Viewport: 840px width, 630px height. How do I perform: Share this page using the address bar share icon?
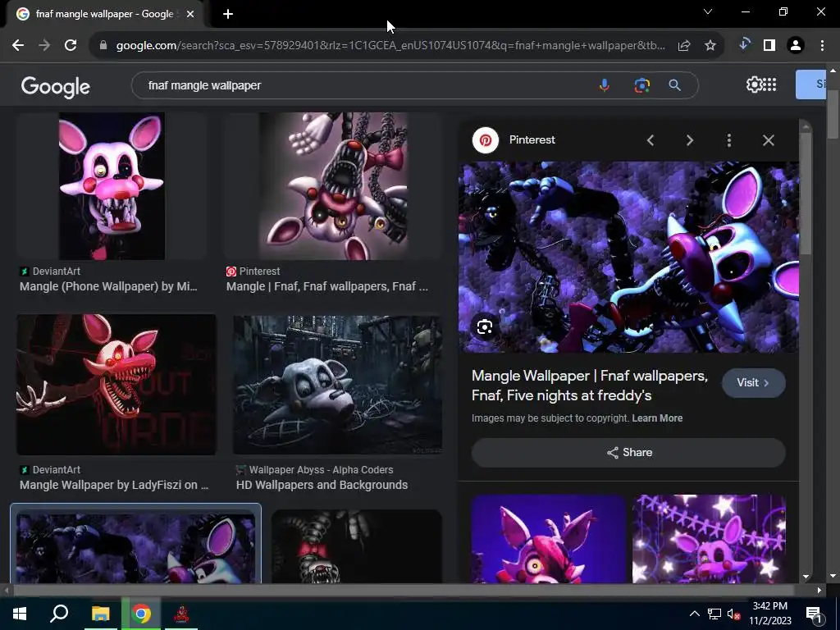click(x=684, y=46)
